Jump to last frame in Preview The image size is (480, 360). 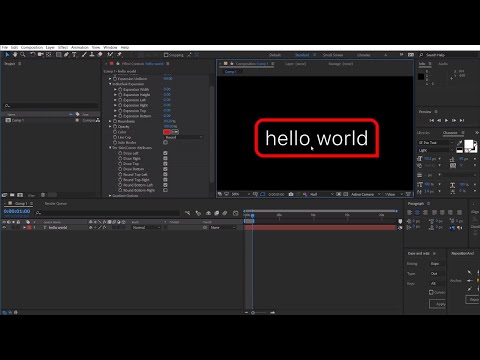[x=462, y=120]
